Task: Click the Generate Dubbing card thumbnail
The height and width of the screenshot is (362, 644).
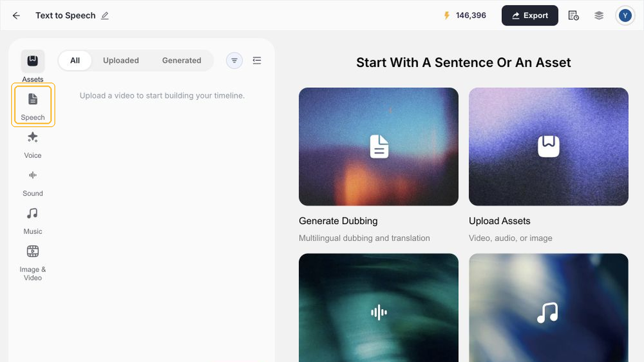Action: (x=378, y=147)
